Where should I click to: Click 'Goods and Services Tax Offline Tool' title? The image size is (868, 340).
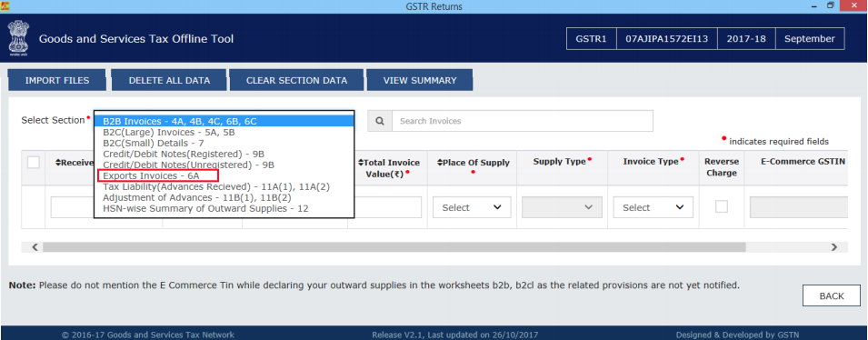coord(136,39)
